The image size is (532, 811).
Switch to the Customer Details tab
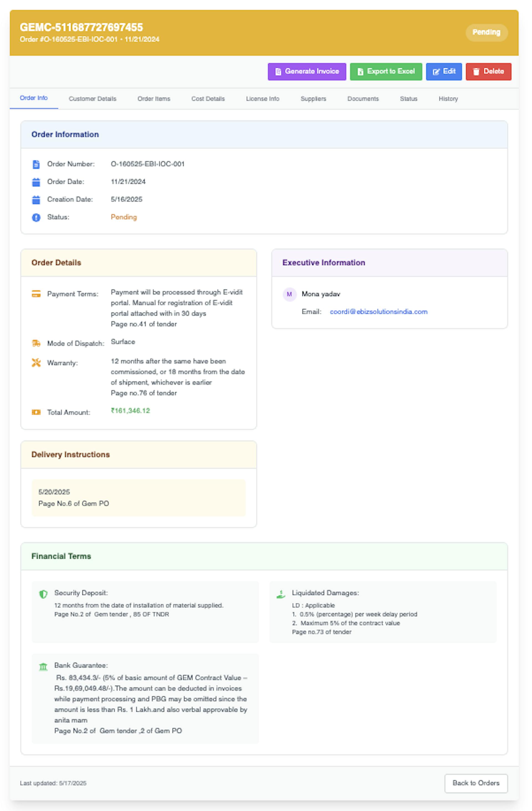coord(92,99)
